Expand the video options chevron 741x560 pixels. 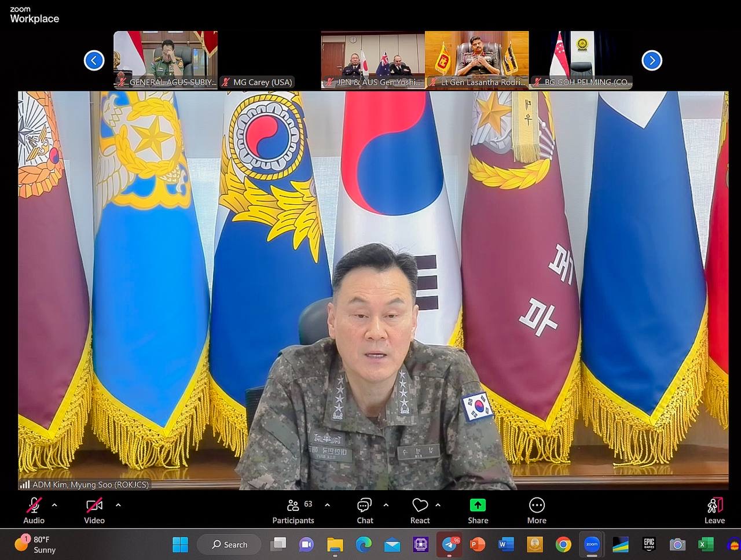click(118, 505)
